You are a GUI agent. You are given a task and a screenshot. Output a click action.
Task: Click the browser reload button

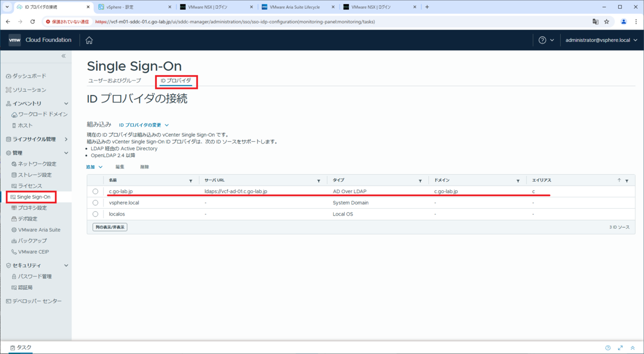coord(33,21)
